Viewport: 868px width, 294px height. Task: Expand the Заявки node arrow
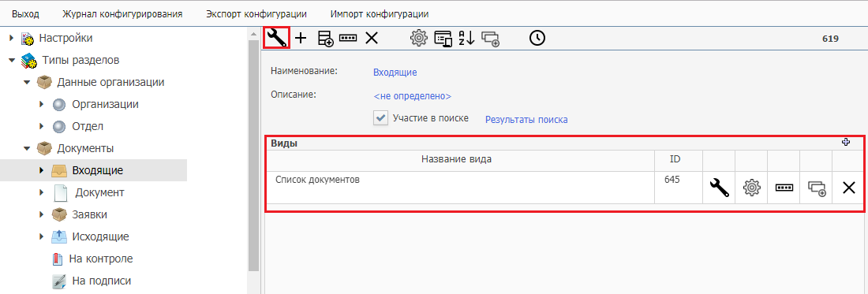42,214
